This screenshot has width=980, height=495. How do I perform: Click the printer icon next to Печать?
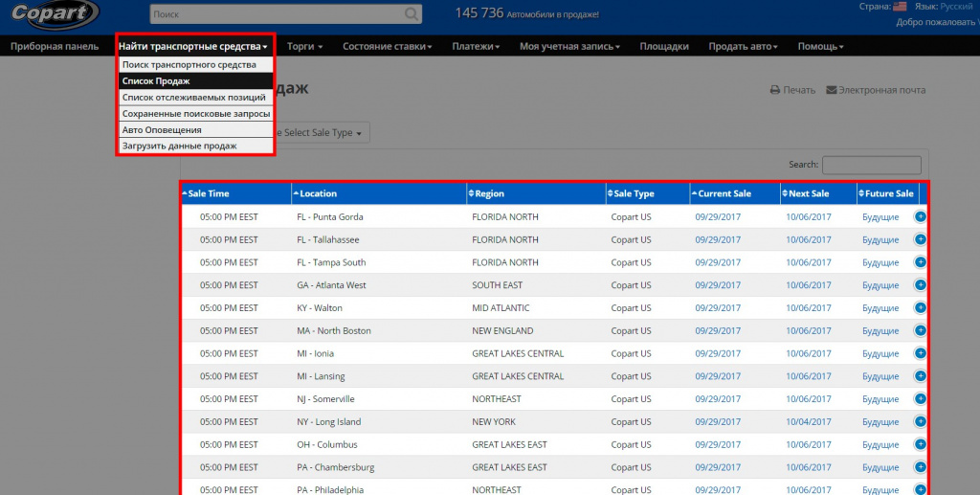pyautogui.click(x=775, y=90)
